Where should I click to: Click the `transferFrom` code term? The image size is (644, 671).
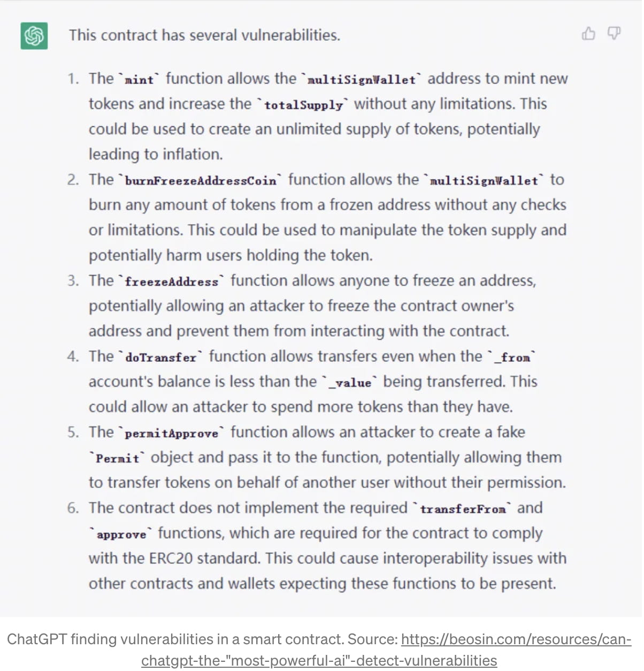pos(463,509)
